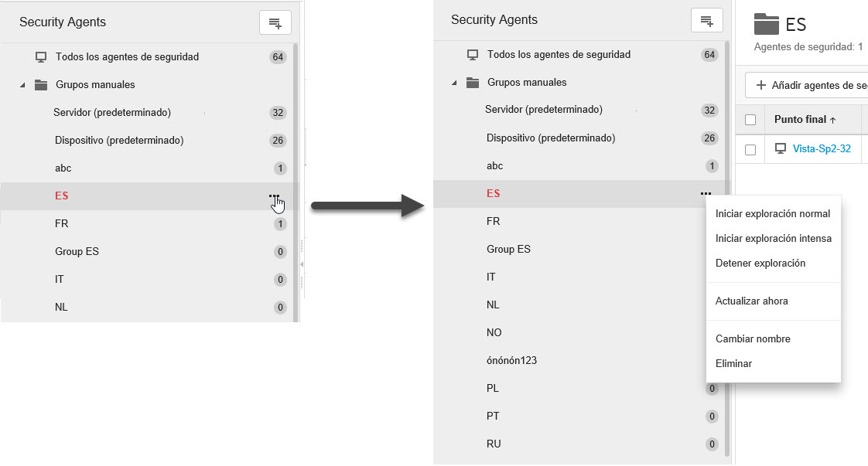Check the Vista-Sp2-32 row checkbox
This screenshot has height=466, width=868.
pyautogui.click(x=750, y=149)
